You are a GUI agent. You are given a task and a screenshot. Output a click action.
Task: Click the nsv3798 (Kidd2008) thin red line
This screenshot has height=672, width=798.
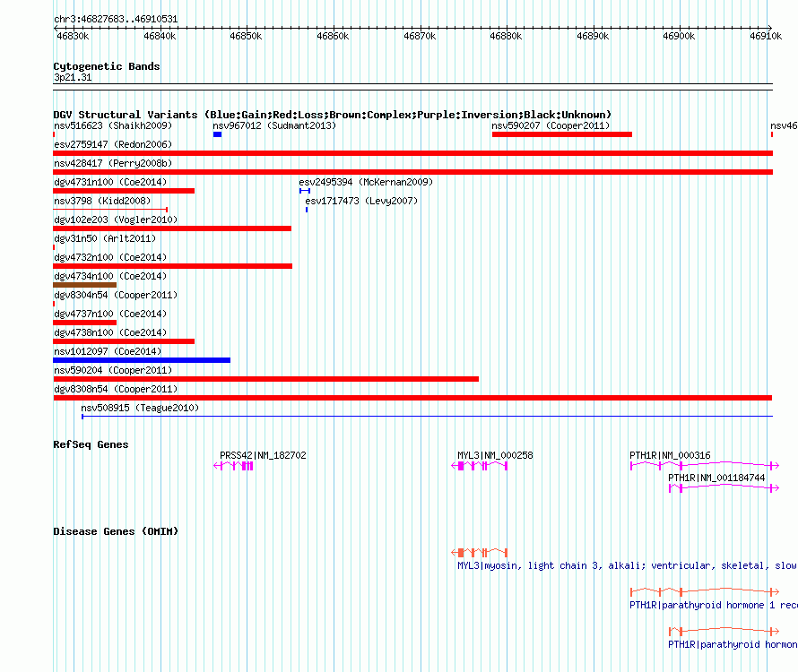pos(110,210)
